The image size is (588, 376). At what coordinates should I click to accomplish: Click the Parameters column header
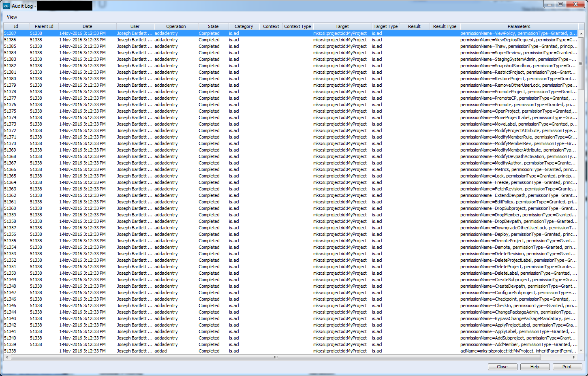519,26
